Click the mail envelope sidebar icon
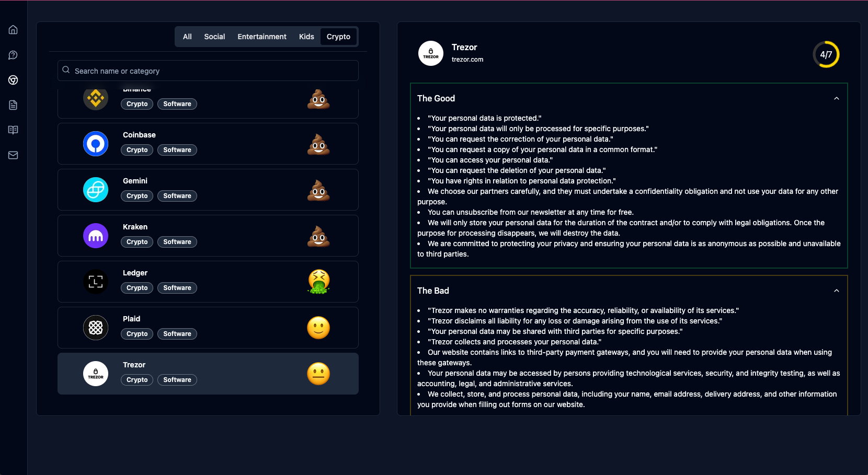The width and height of the screenshot is (868, 475). (13, 155)
